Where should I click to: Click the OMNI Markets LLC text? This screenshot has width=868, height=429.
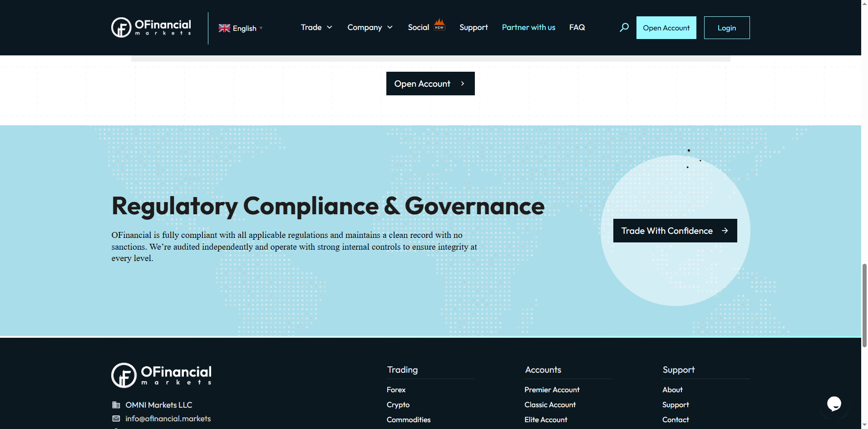click(x=159, y=405)
